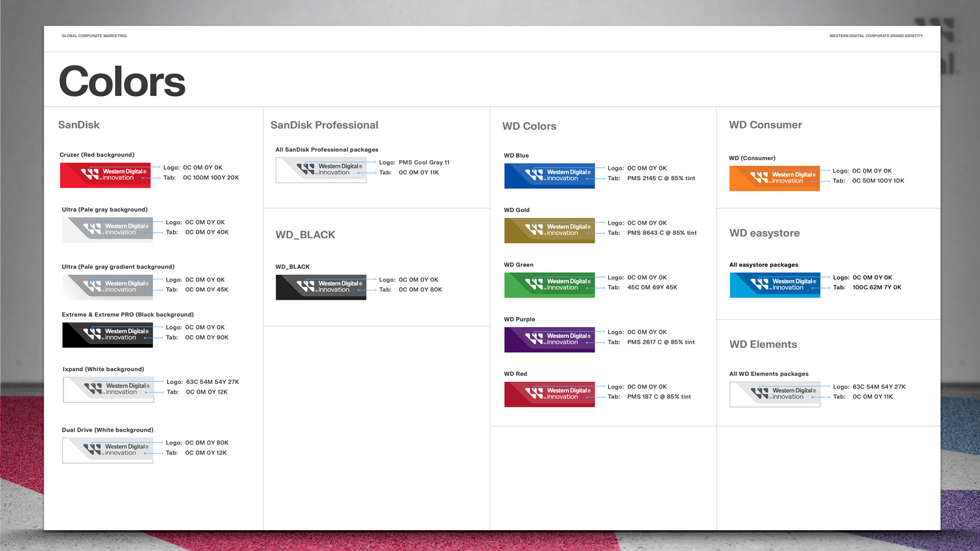Click the tab value 0C 0M 0Y 11K under SanDisk Professional
980x551 pixels.
tap(419, 172)
